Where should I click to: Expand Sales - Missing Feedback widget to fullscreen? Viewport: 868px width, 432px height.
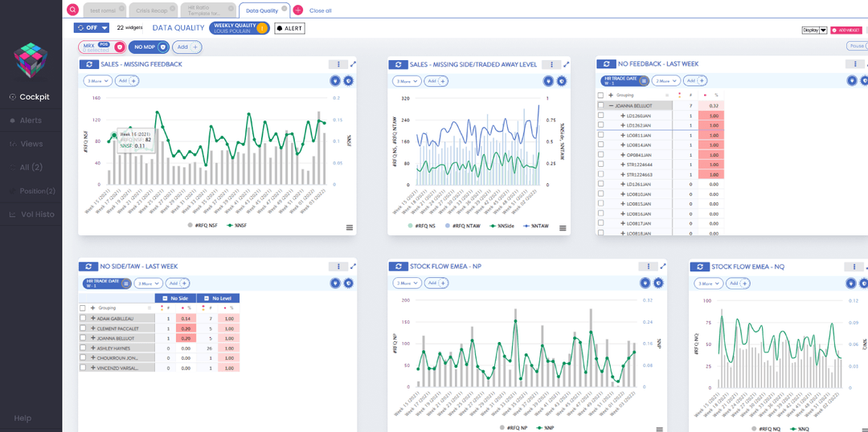coord(353,64)
